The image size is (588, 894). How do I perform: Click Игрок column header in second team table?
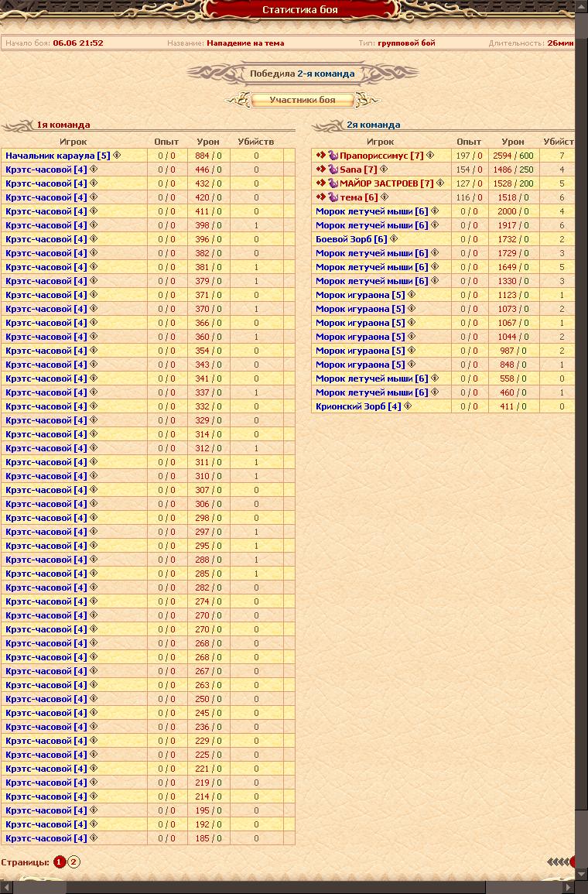point(380,142)
